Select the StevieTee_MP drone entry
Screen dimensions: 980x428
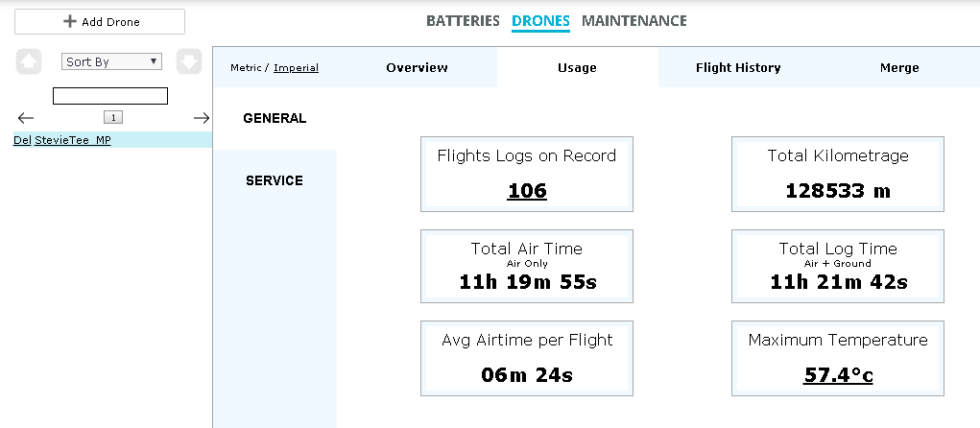(x=73, y=140)
